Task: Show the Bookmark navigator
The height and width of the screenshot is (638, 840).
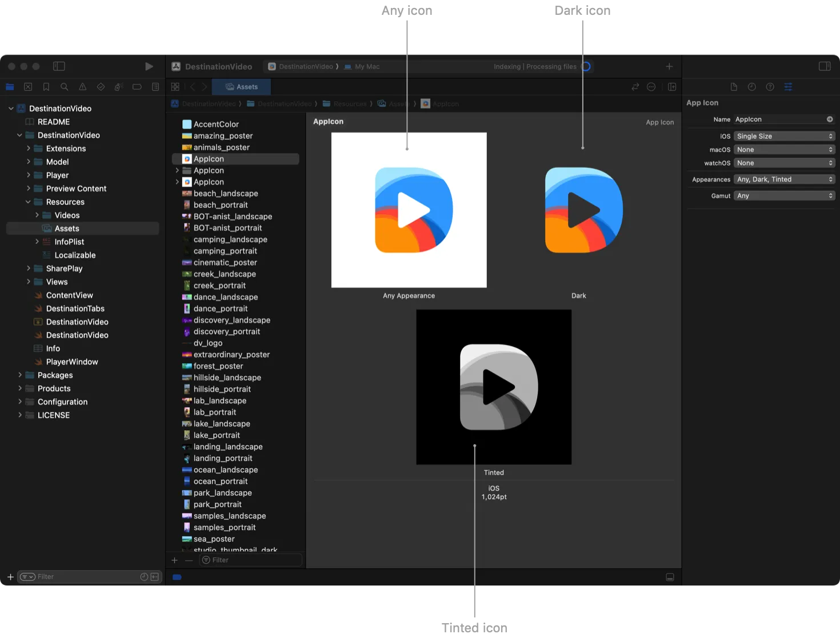Action: (x=46, y=87)
